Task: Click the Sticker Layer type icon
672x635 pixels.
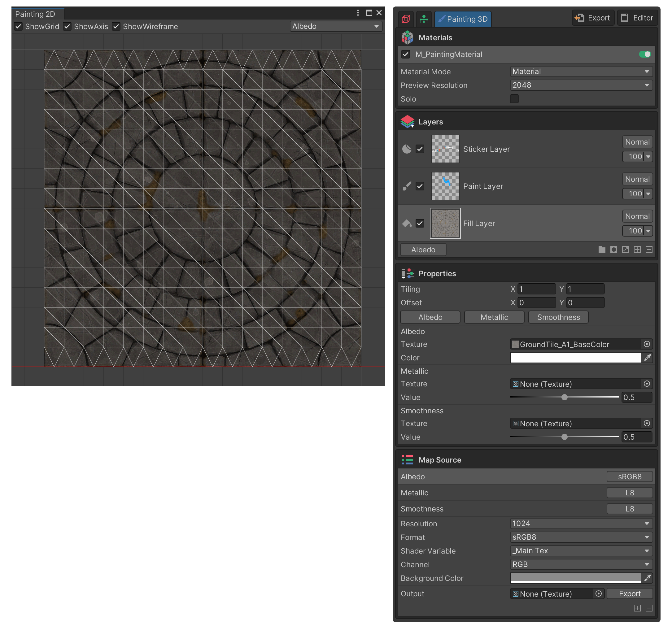Action: [x=406, y=149]
